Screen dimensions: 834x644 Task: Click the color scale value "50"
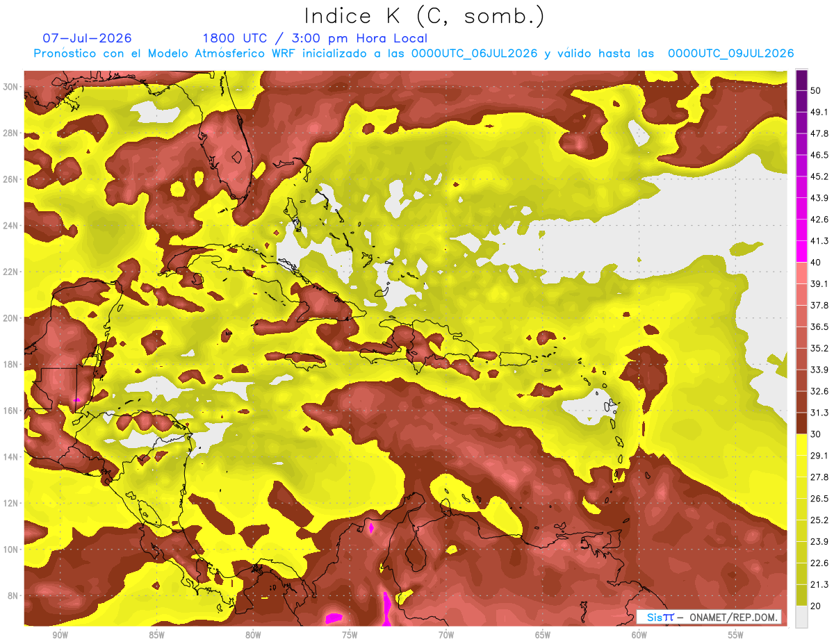click(816, 90)
